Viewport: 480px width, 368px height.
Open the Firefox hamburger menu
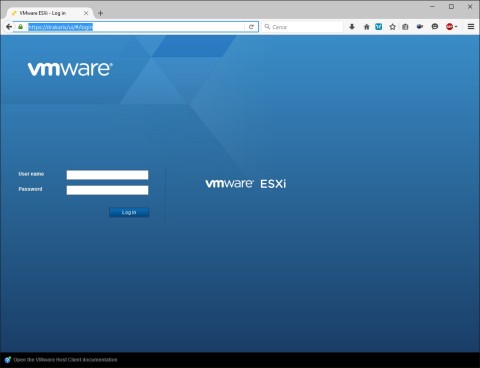click(x=471, y=27)
